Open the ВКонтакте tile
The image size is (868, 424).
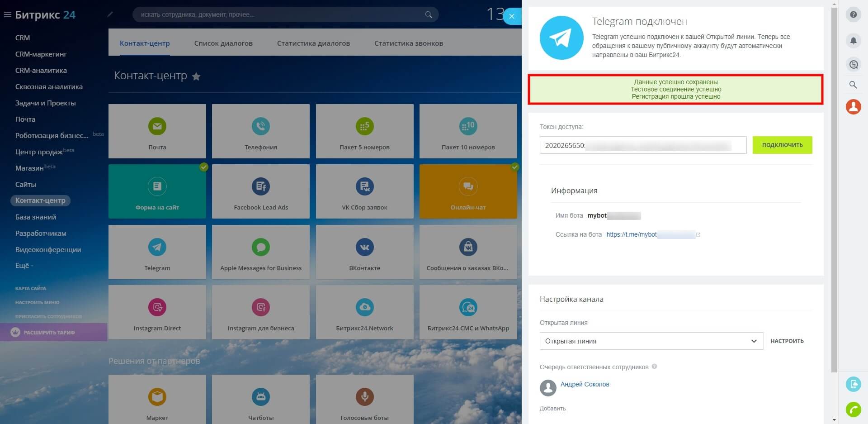pos(364,252)
